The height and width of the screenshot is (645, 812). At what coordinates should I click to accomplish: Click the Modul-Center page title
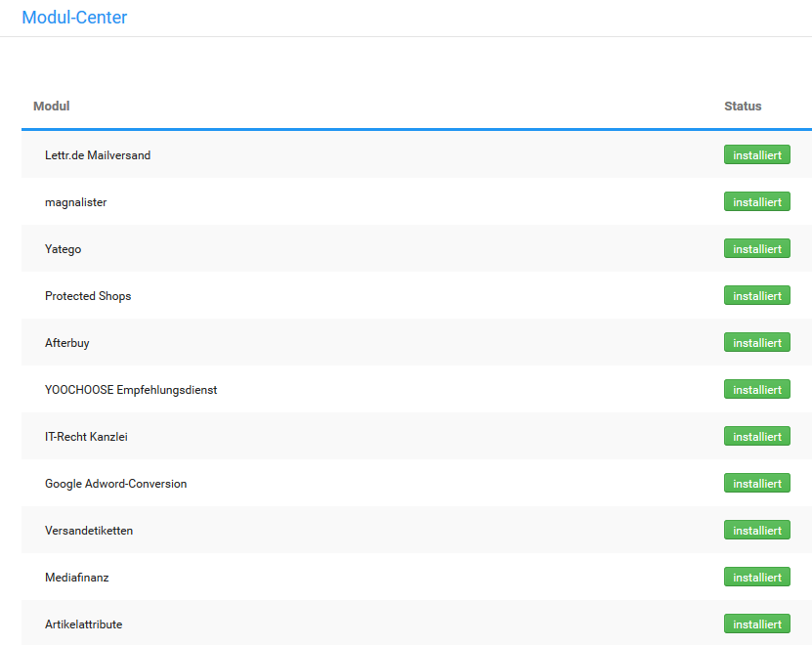click(x=74, y=18)
